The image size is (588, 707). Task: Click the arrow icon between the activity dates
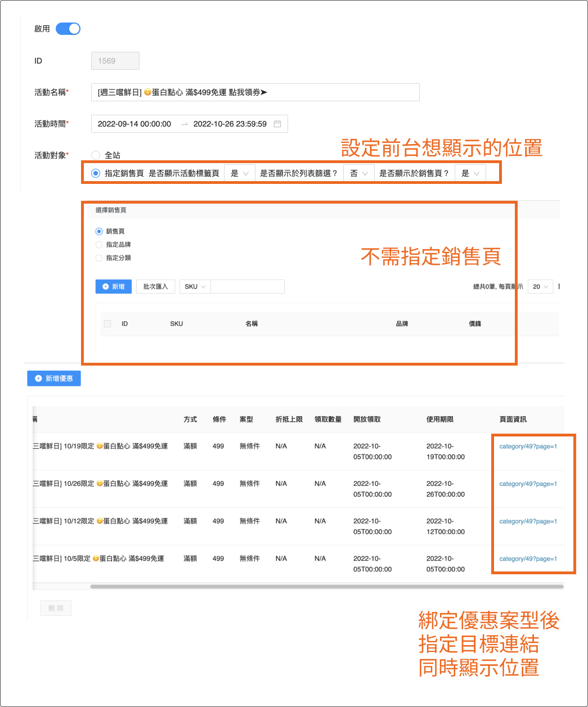[x=184, y=124]
